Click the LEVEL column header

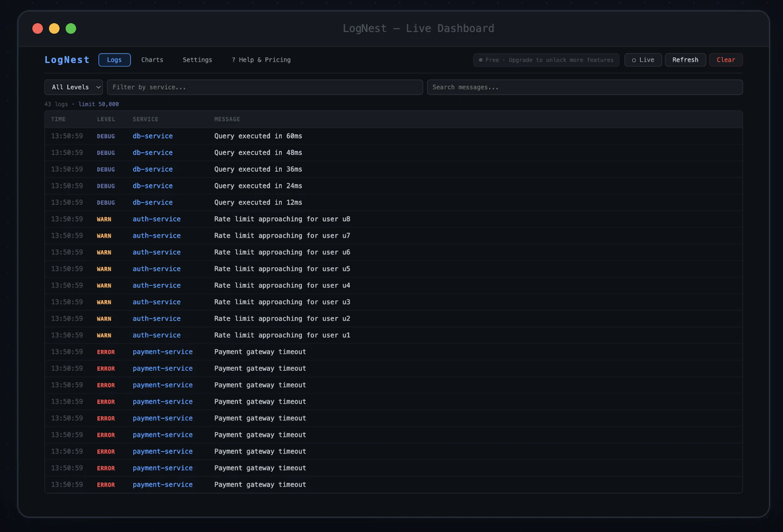coord(106,119)
